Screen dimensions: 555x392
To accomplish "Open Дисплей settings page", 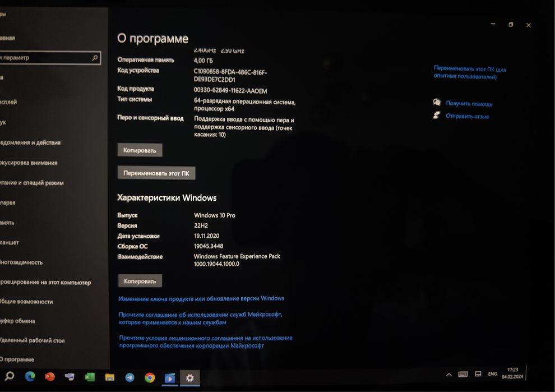I will [8, 102].
